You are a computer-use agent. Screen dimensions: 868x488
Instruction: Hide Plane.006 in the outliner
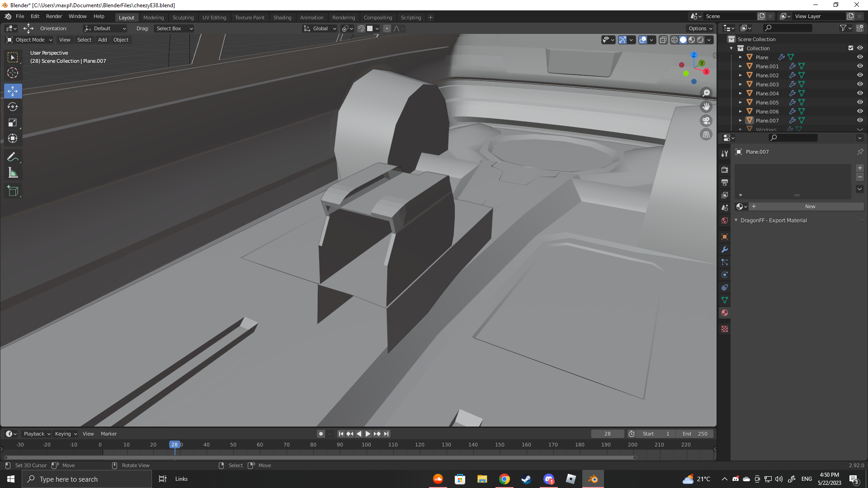860,111
